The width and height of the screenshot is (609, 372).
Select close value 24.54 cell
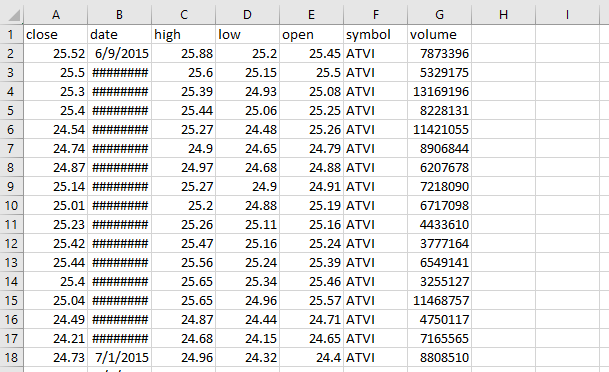tap(56, 129)
